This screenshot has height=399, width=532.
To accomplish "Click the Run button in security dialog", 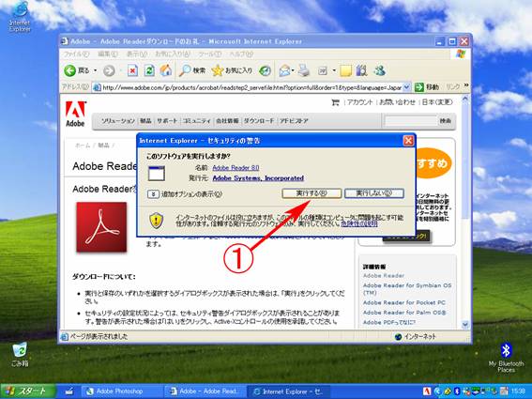I will coord(312,193).
